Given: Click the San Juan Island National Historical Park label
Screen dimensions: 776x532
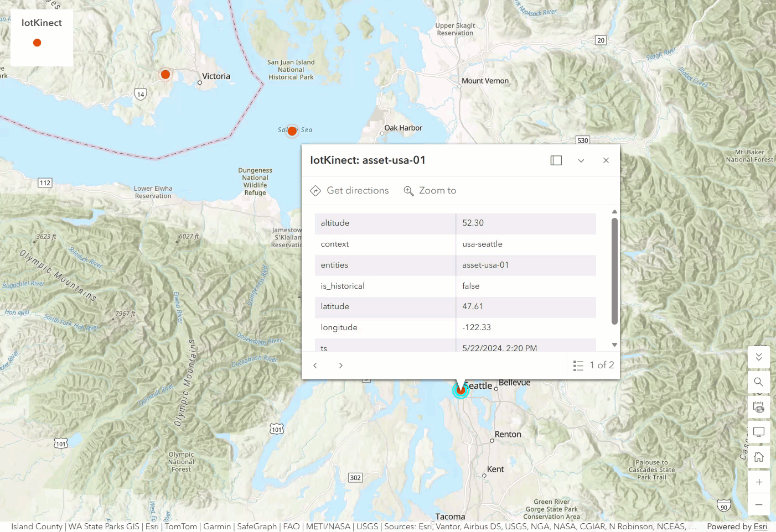Looking at the screenshot, I should [x=291, y=70].
